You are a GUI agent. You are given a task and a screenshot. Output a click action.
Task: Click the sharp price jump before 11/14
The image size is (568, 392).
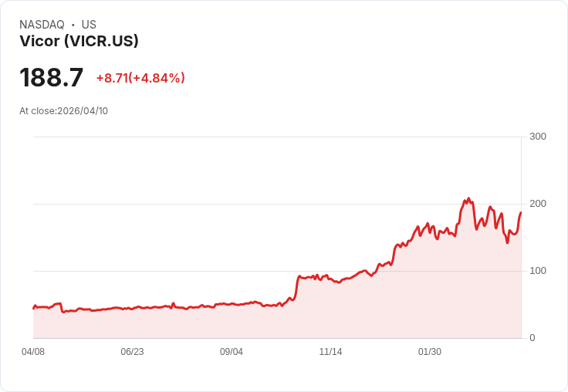point(296,288)
